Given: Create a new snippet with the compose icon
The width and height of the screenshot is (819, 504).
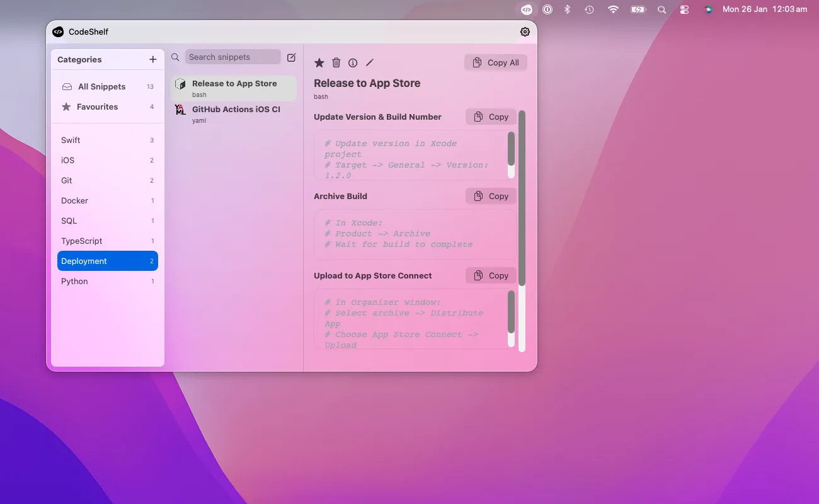Looking at the screenshot, I should (291, 57).
